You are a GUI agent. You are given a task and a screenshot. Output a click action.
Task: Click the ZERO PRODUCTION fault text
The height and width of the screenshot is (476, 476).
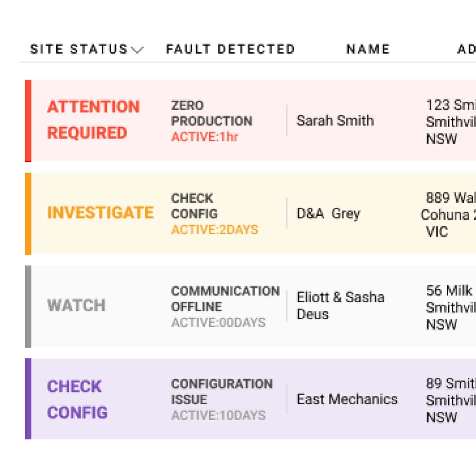click(x=211, y=113)
